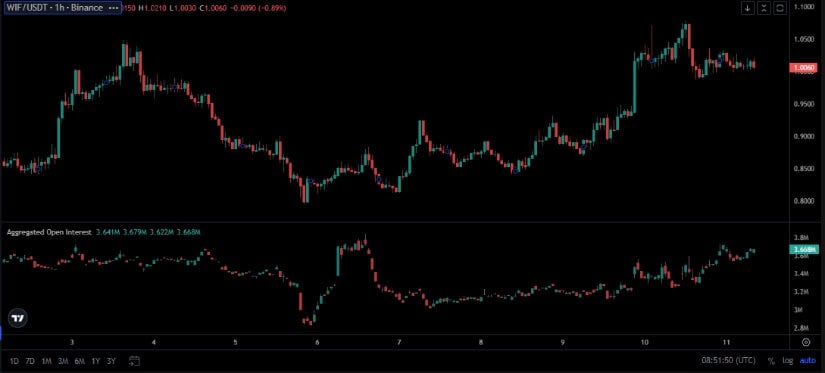Click date 6 on the time axis
The height and width of the screenshot is (373, 825).
click(x=317, y=342)
